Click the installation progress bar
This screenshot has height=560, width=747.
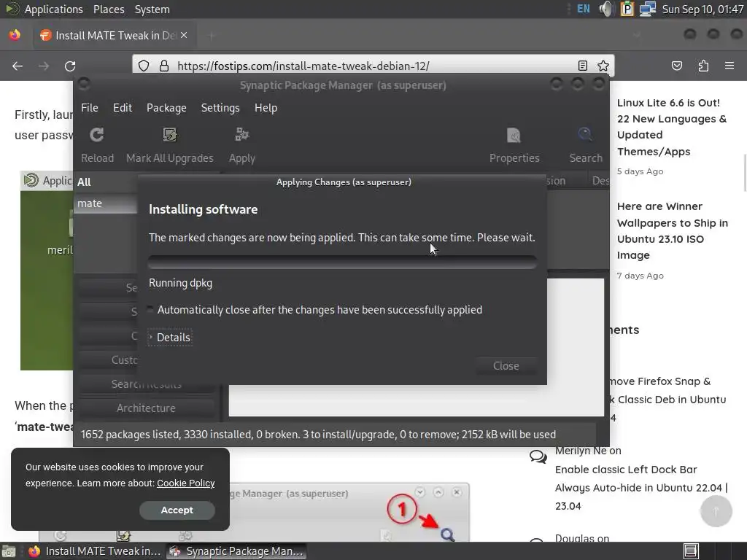(342, 262)
